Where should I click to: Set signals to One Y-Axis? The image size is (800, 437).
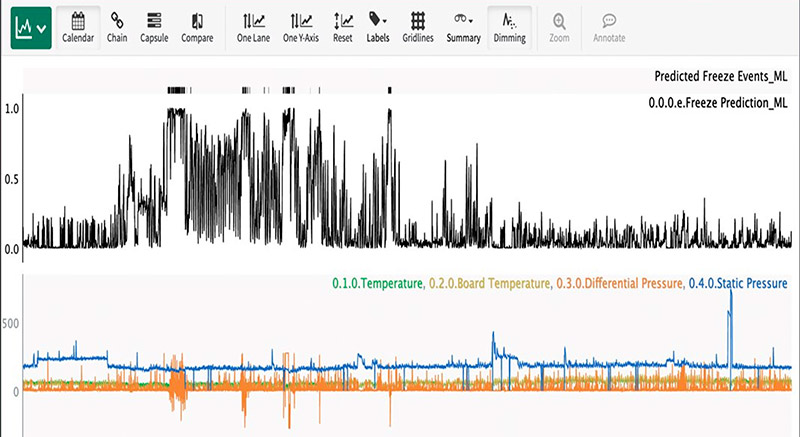(x=299, y=27)
